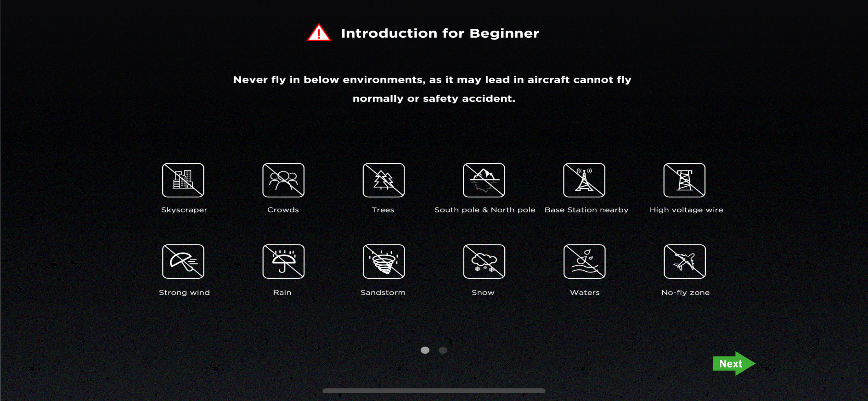The image size is (868, 401).
Task: Tap the High voltage wire icon
Action: [x=684, y=180]
